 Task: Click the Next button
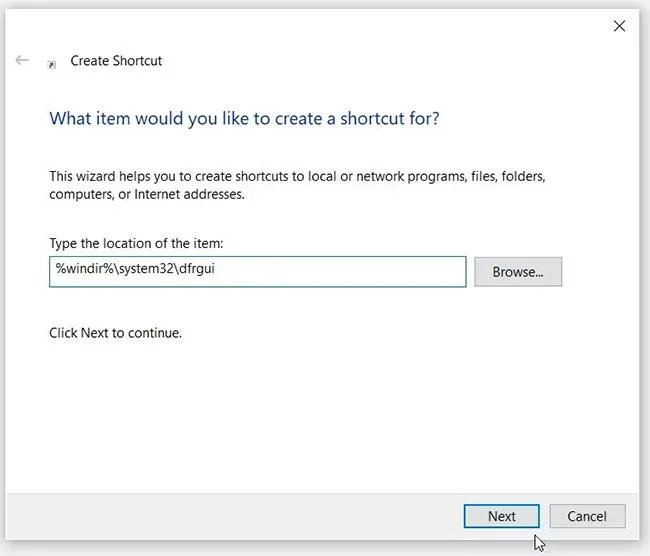click(x=501, y=516)
